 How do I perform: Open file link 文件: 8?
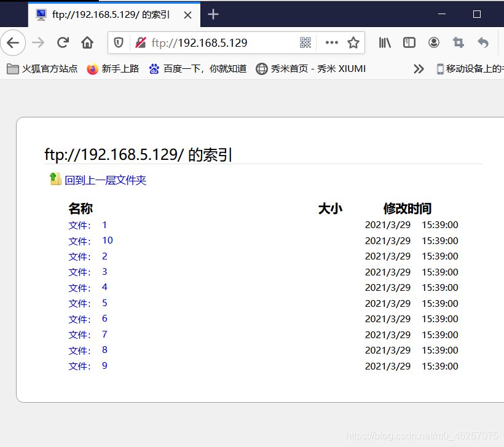88,350
